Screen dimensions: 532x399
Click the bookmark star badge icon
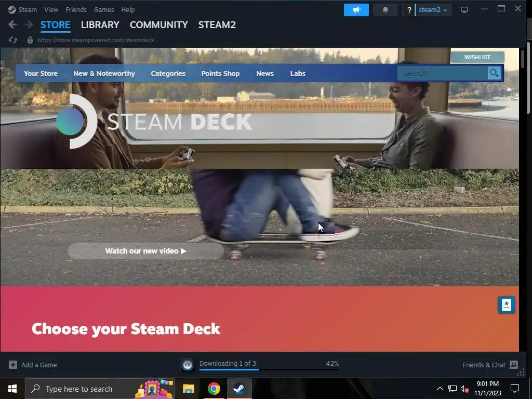[506, 304]
